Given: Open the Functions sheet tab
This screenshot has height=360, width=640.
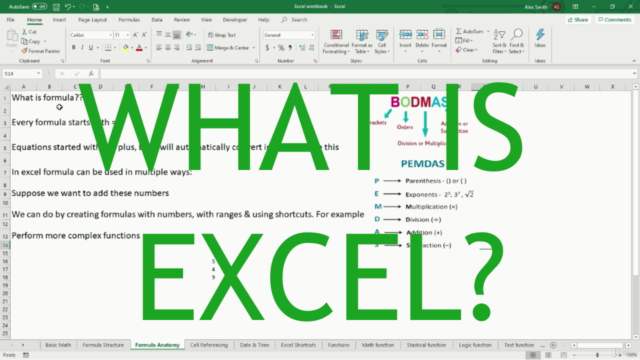Looking at the screenshot, I should 338,345.
